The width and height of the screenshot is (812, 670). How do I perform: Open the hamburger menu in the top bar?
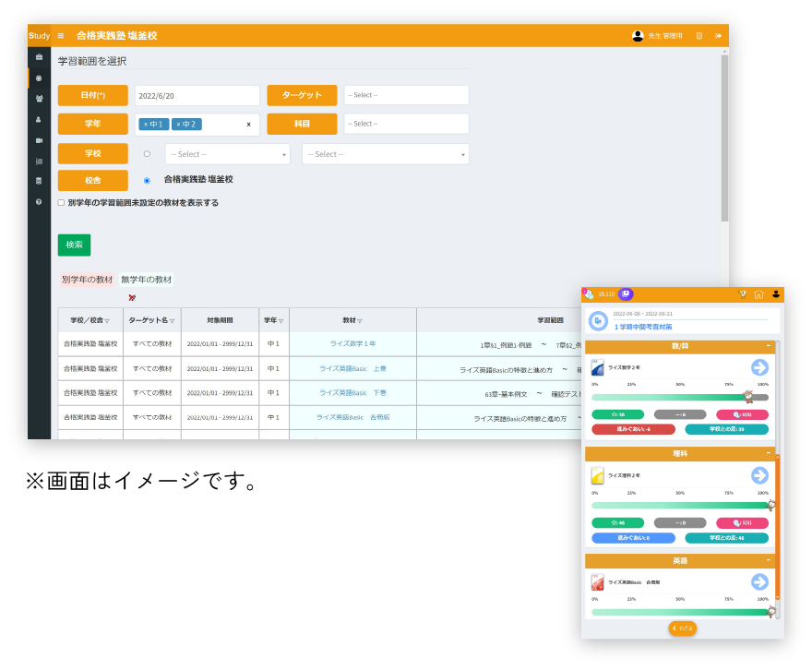[x=61, y=36]
